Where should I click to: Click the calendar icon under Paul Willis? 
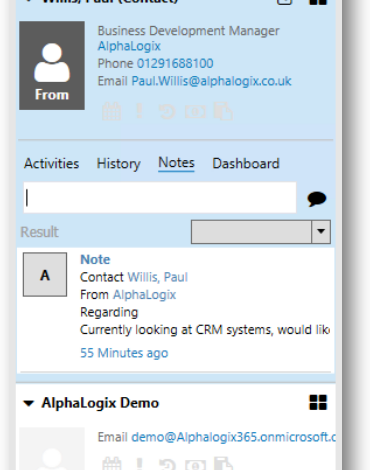[x=112, y=111]
